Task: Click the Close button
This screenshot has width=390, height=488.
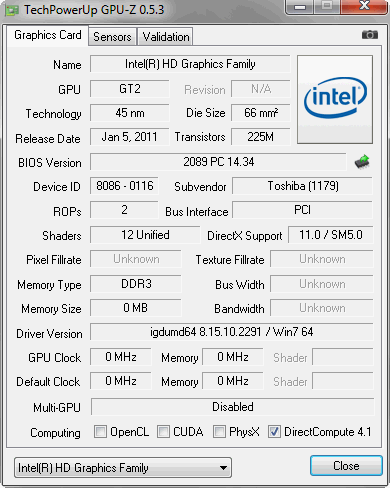Action: coord(346,466)
